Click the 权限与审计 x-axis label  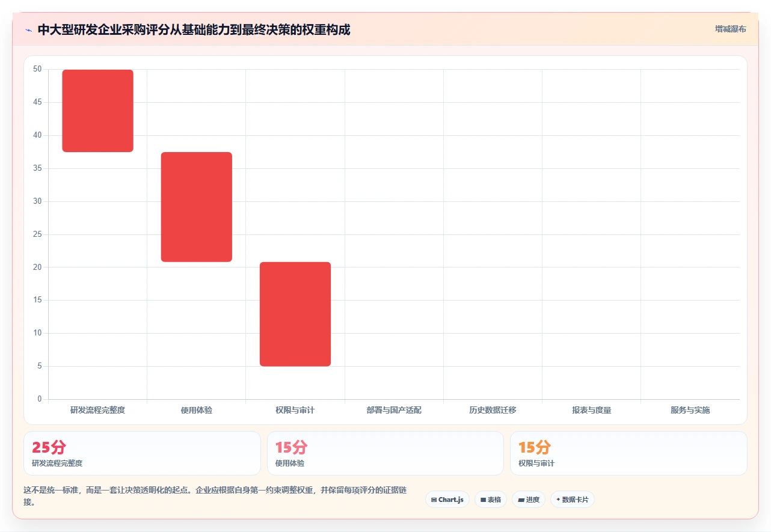coord(295,410)
